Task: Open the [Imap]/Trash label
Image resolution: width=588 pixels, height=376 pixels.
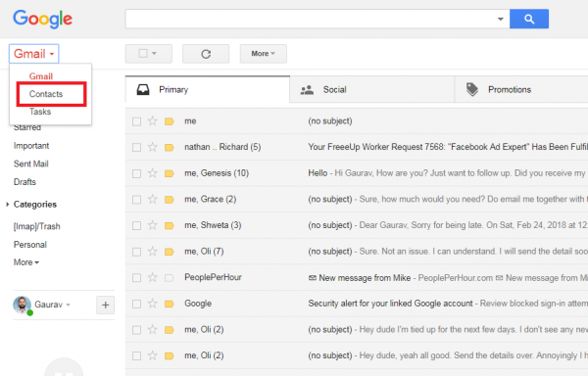Action: pos(37,226)
